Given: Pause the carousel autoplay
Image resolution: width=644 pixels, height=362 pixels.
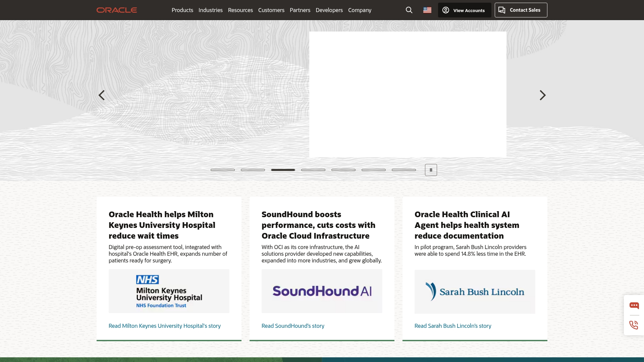Looking at the screenshot, I should click(x=431, y=170).
